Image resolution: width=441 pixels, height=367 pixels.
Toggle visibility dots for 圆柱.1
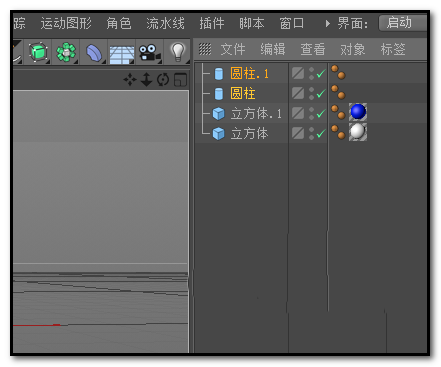(x=311, y=73)
